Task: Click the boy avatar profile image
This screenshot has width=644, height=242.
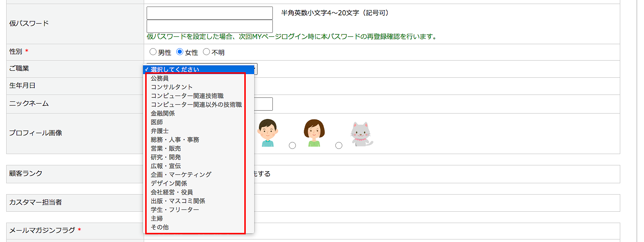Action: (x=268, y=132)
